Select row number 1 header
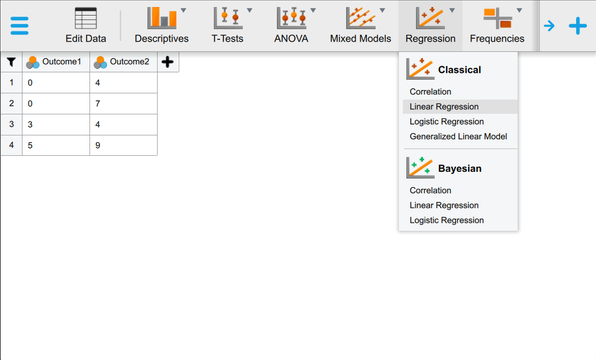 click(x=12, y=82)
